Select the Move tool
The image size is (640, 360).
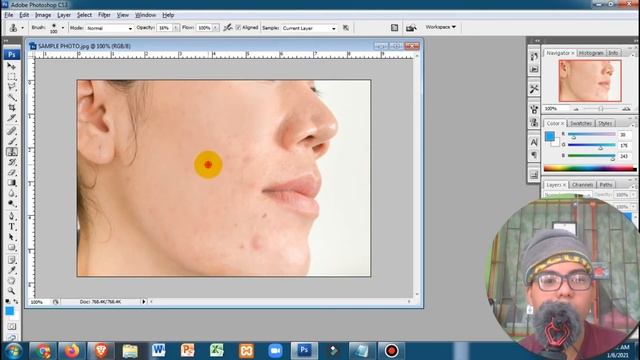coord(11,66)
